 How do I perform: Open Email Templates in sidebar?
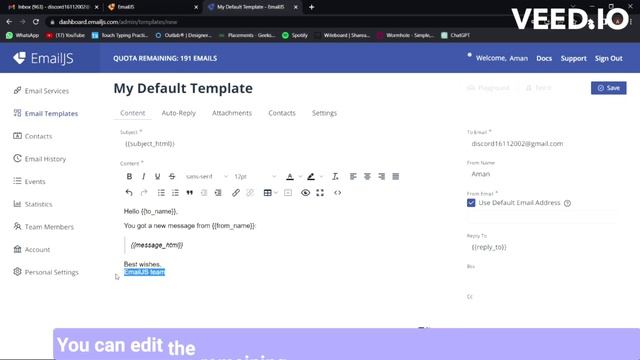[46, 113]
